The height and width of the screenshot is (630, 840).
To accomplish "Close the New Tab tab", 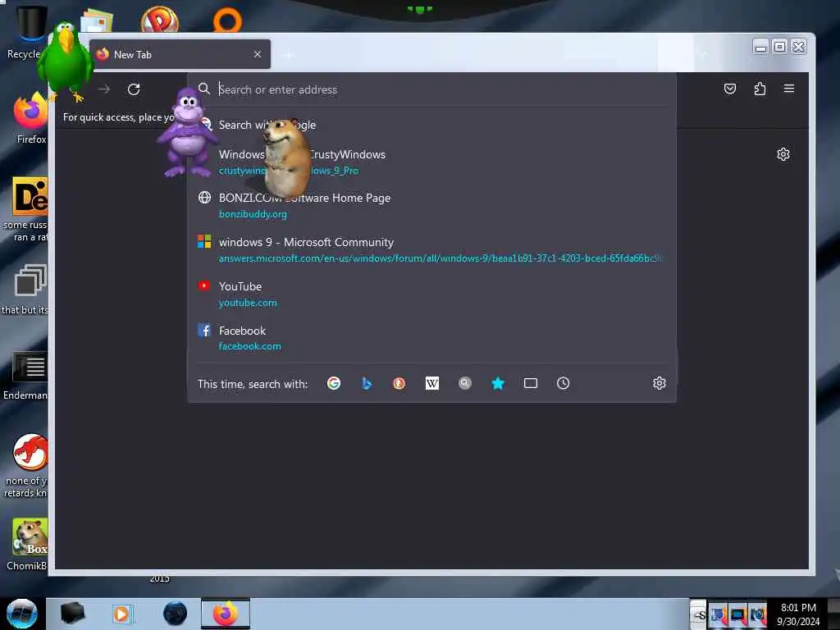I will pyautogui.click(x=258, y=54).
